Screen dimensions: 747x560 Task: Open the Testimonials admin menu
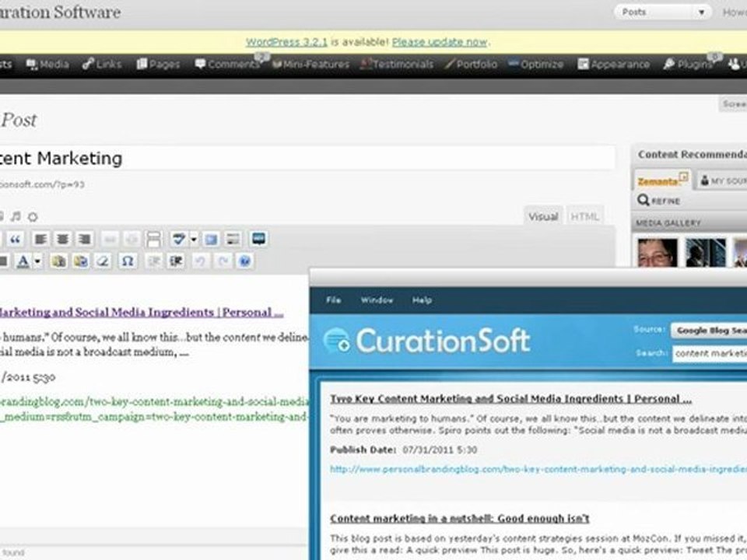(x=397, y=65)
